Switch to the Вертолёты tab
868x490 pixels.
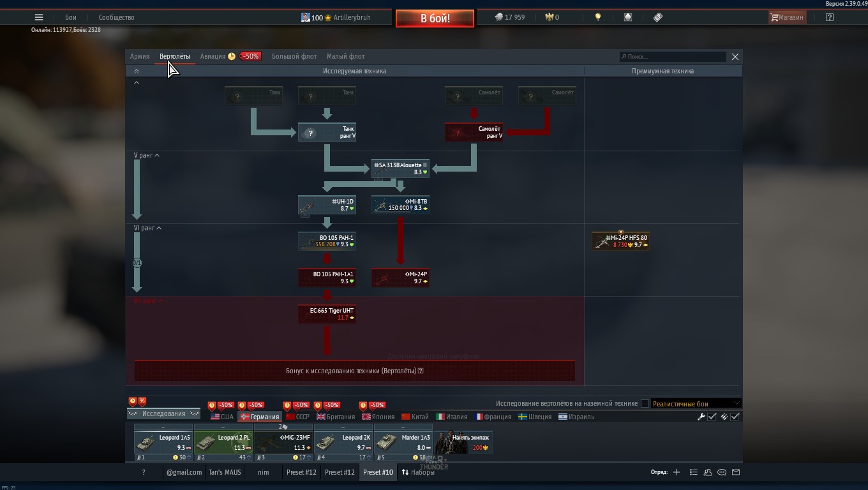click(175, 56)
